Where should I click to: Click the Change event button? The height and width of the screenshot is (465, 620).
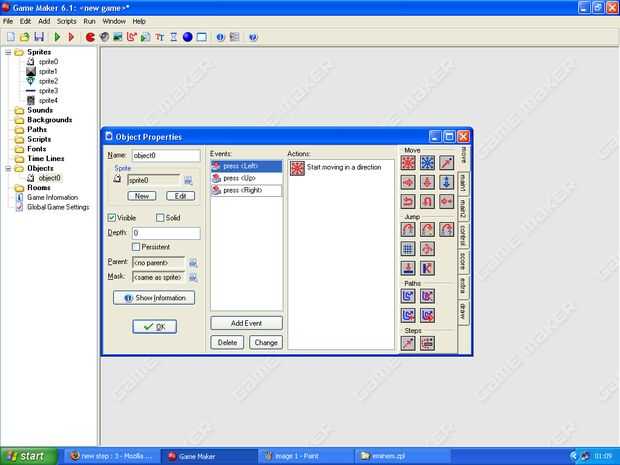click(266, 342)
